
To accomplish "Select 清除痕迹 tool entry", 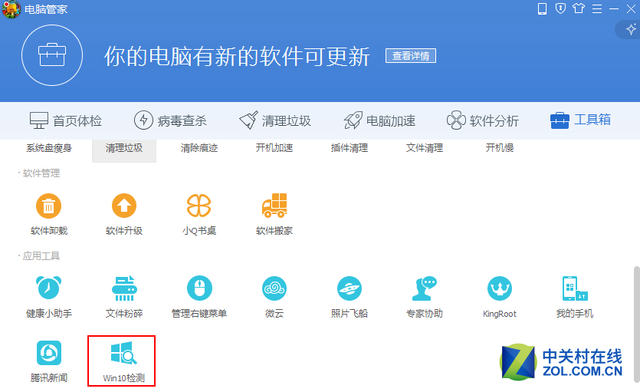I will (199, 148).
